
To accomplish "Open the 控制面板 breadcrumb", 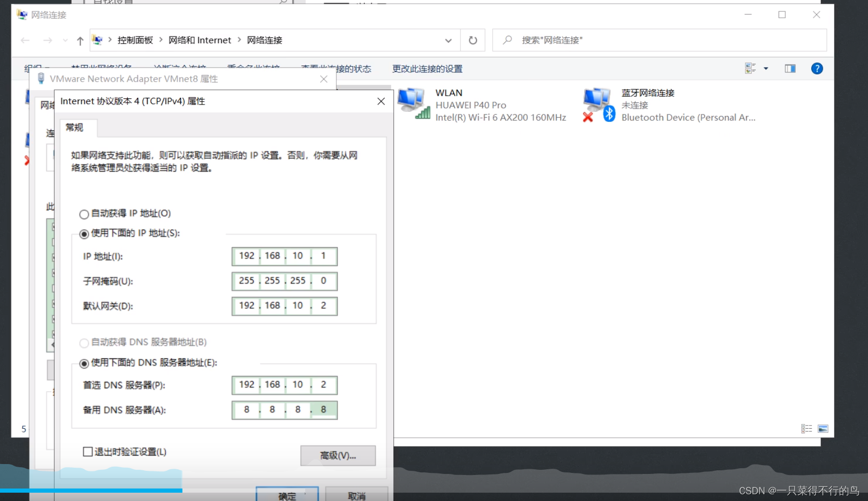I will [135, 40].
